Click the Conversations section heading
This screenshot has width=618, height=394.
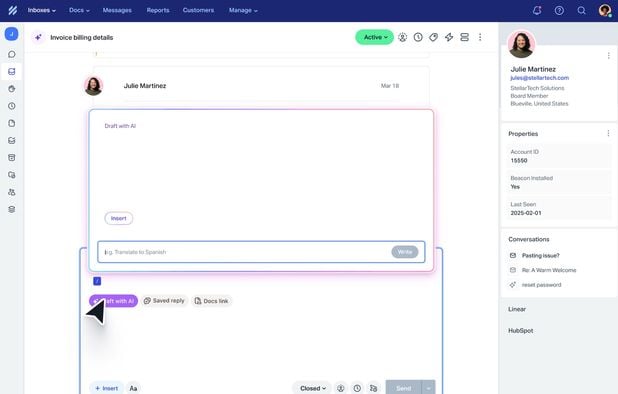tap(529, 239)
